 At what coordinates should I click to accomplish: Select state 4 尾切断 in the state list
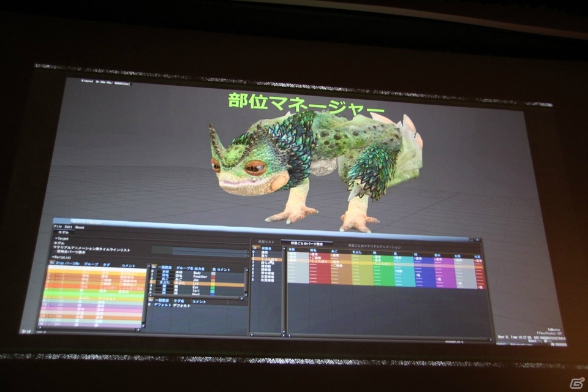(x=266, y=266)
